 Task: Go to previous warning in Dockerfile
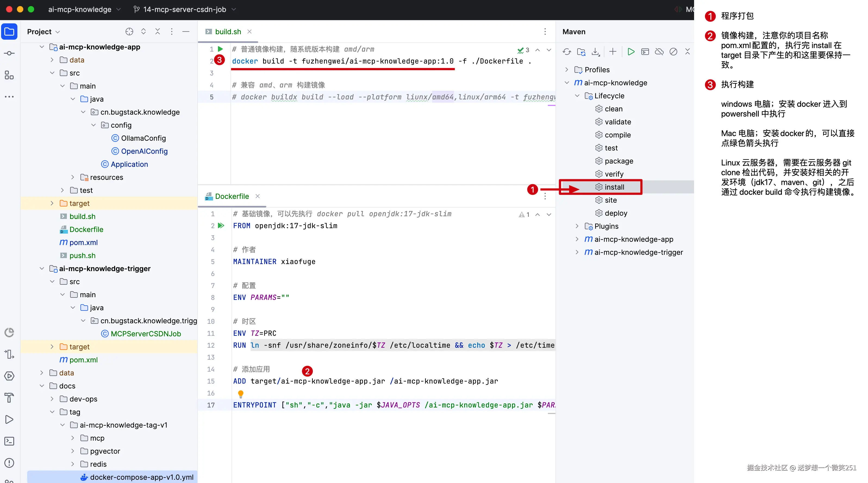point(538,215)
